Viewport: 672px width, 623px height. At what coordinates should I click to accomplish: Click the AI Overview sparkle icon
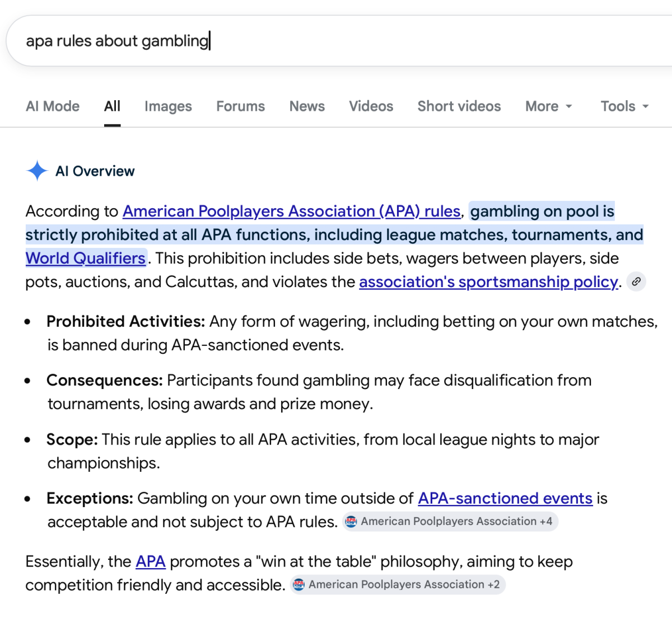coord(37,171)
